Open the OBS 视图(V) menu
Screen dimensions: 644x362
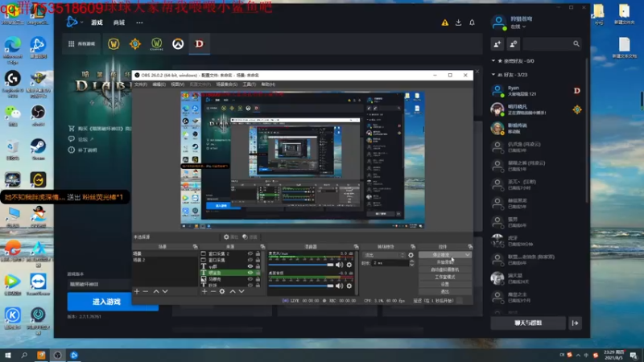tap(177, 84)
